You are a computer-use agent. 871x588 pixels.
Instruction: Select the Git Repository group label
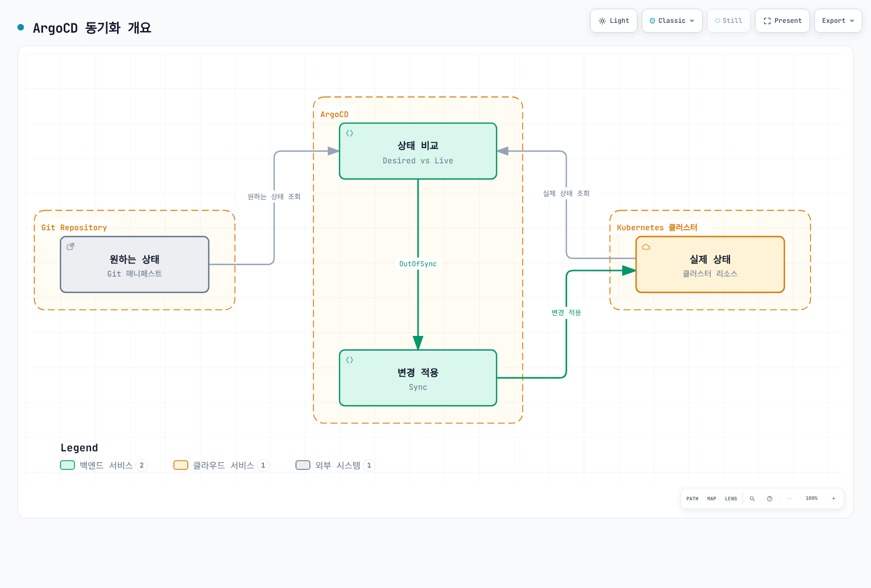click(74, 228)
